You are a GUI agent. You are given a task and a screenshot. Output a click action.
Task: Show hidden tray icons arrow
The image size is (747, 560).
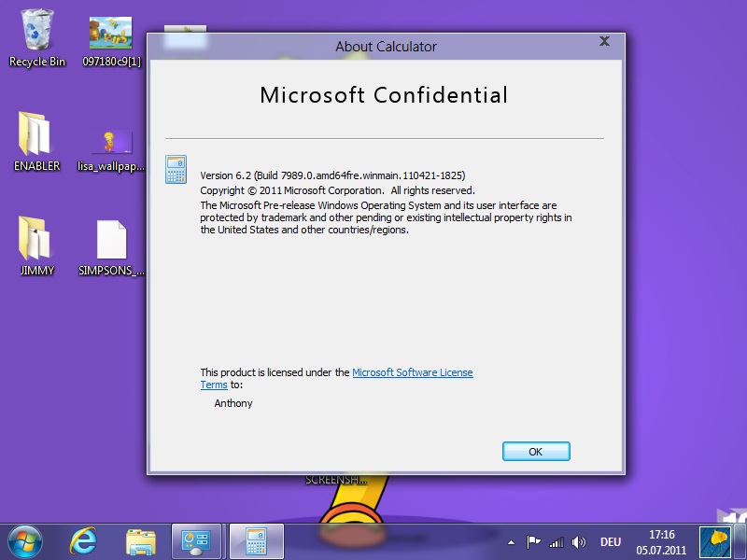tap(511, 542)
